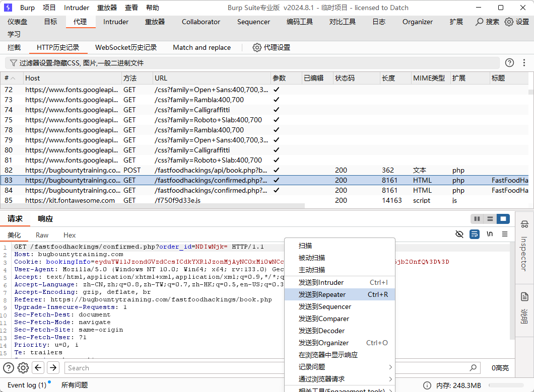Open the notes 说明 panel icon
The width and height of the screenshot is (534, 392).
pos(524,297)
